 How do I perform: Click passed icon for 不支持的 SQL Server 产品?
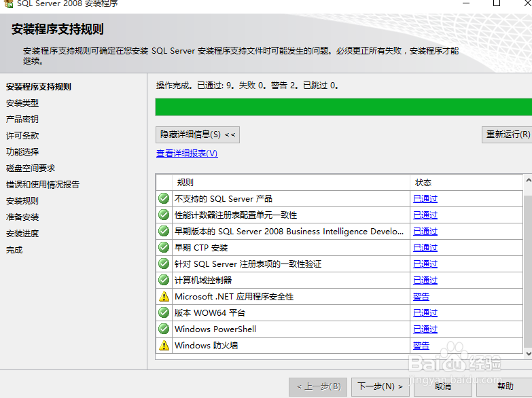click(x=164, y=198)
